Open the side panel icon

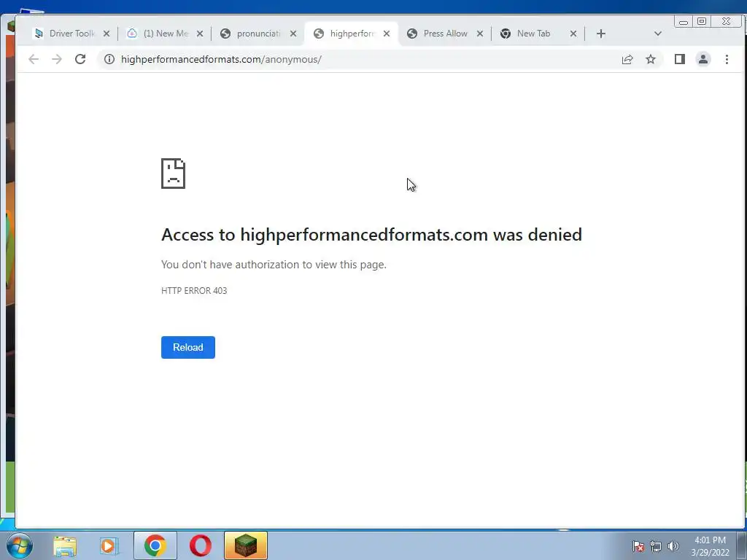pos(680,59)
